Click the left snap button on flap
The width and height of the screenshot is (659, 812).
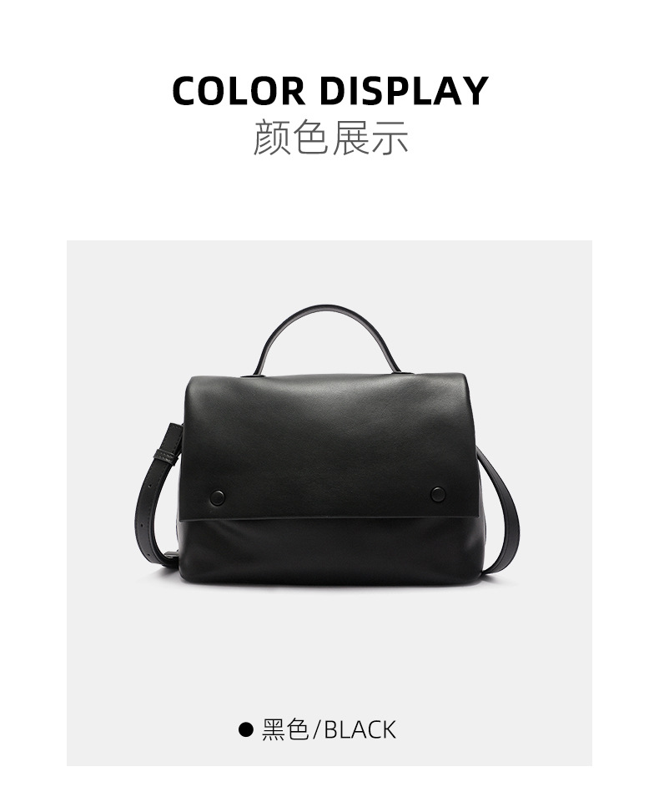tap(218, 497)
